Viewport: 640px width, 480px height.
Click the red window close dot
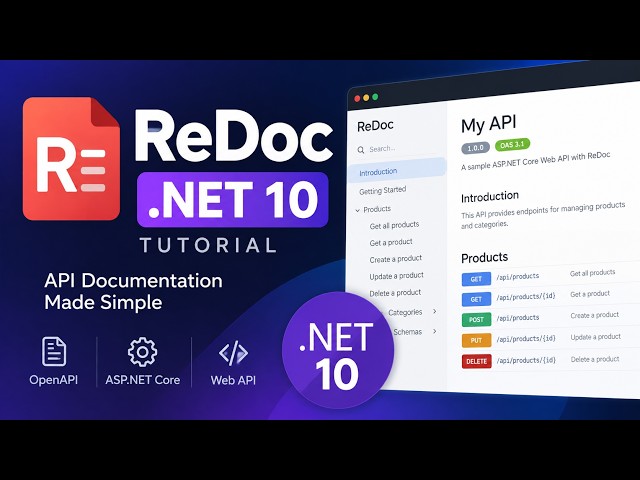click(357, 98)
